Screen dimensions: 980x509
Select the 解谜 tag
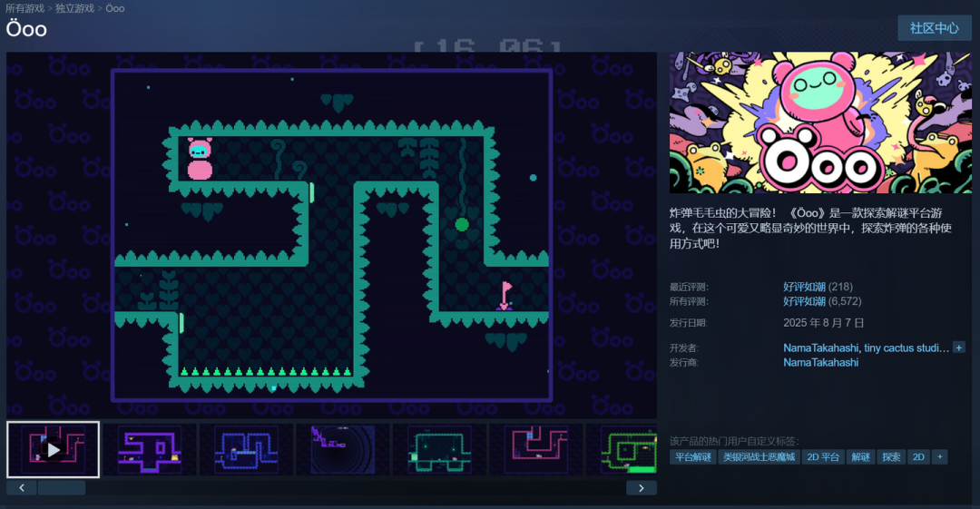860,457
